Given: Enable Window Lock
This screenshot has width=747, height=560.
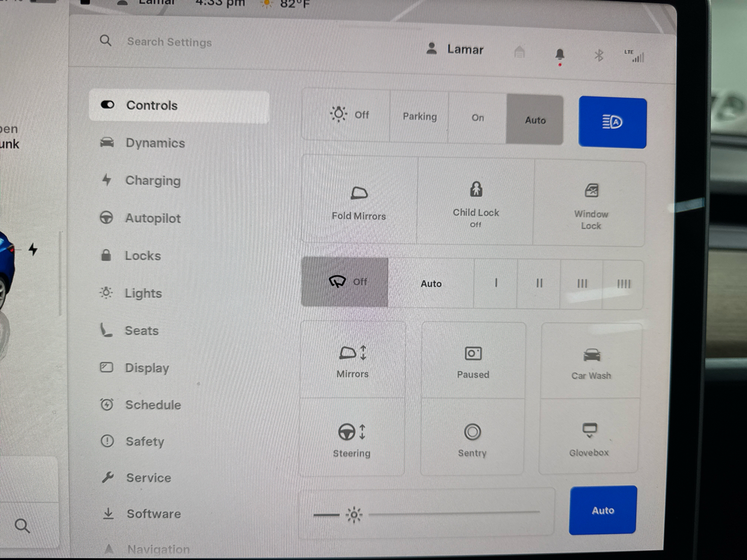Looking at the screenshot, I should click(x=591, y=204).
